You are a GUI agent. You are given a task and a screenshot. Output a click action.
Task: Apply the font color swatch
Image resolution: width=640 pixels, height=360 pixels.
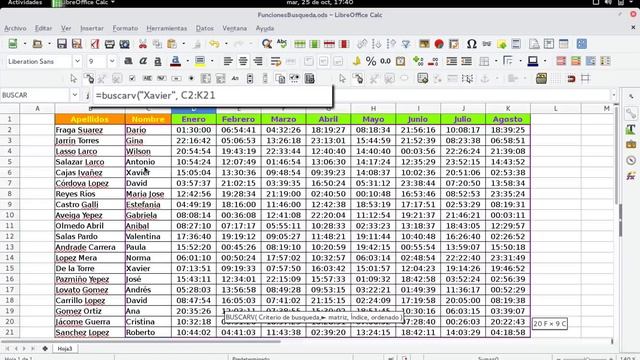(x=176, y=61)
